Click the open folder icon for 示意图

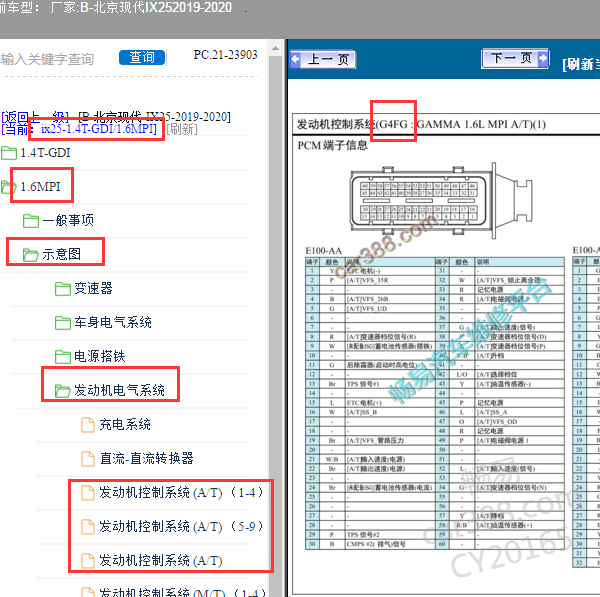[31, 254]
